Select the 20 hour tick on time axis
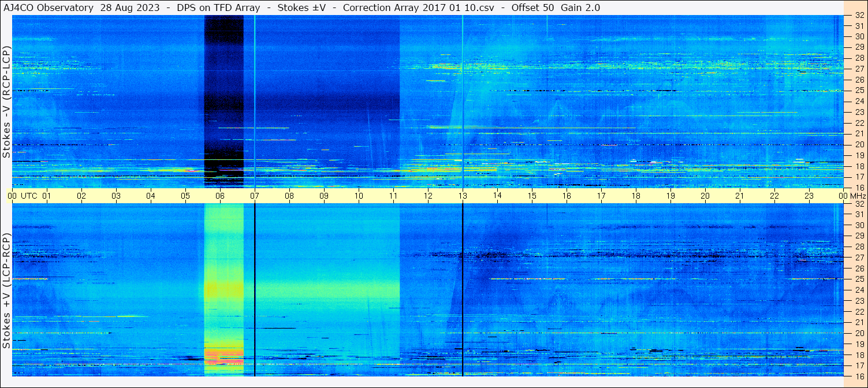868x388 pixels. click(x=705, y=196)
